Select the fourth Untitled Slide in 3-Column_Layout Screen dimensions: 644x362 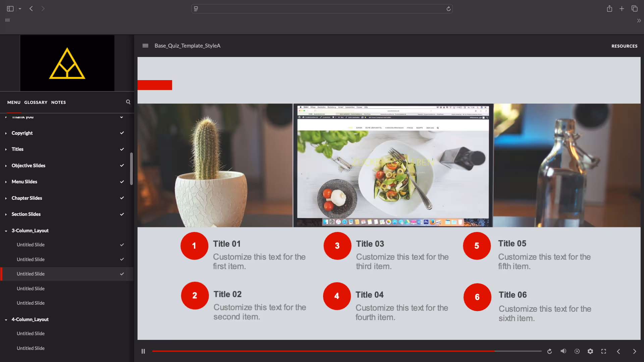point(31,289)
